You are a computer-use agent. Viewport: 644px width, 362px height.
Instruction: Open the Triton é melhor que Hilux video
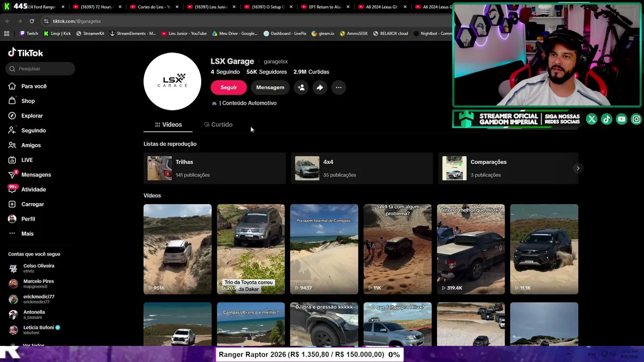[471, 249]
